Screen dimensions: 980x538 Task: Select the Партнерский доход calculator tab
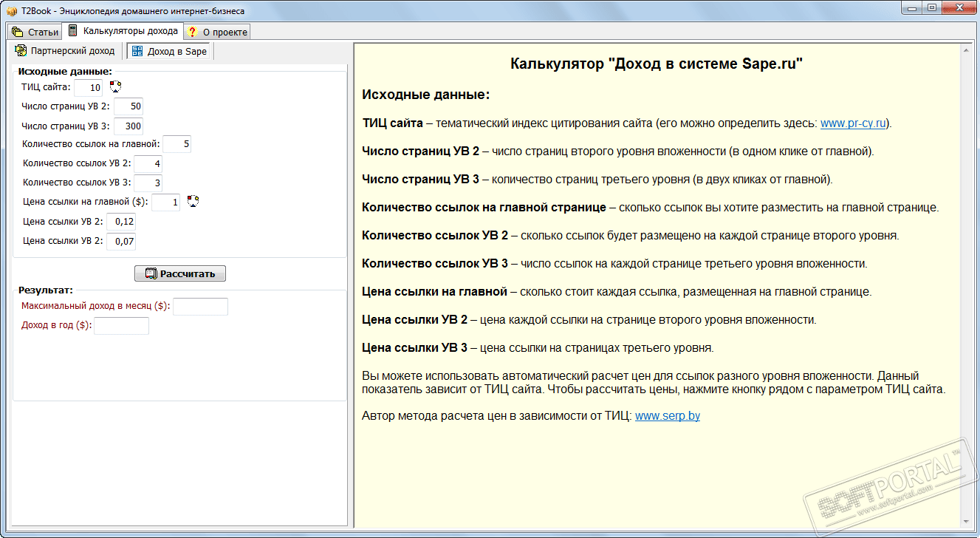(x=65, y=51)
